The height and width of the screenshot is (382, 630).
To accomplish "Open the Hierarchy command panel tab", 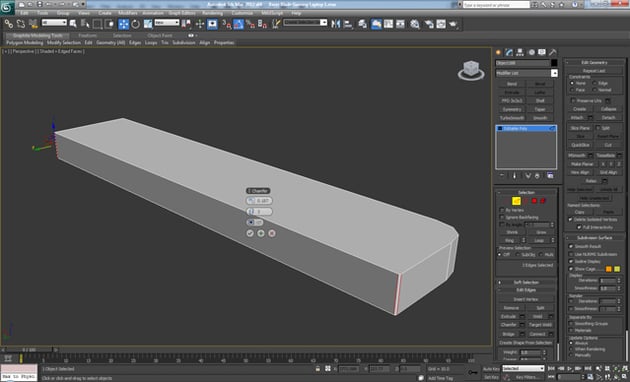I will (x=520, y=52).
